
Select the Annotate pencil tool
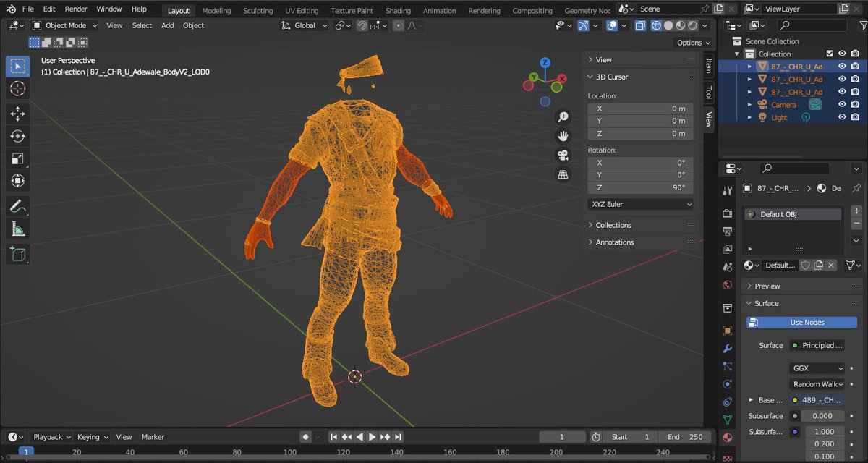tap(18, 207)
